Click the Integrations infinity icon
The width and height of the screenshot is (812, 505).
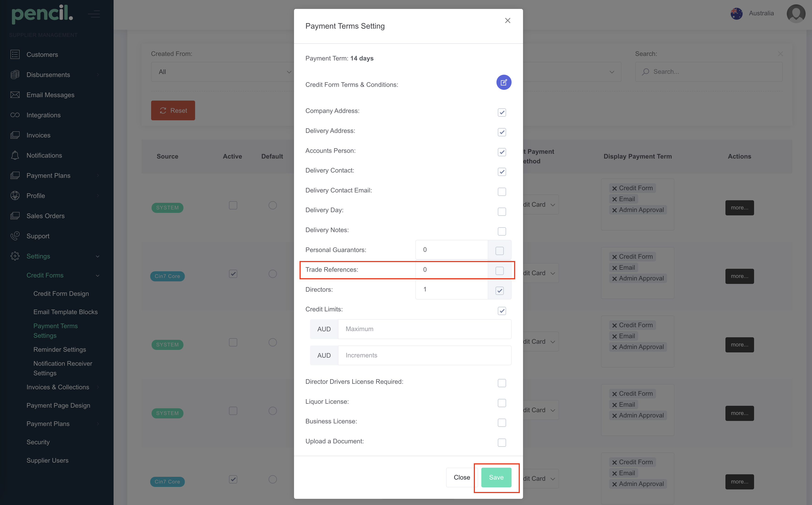[15, 115]
